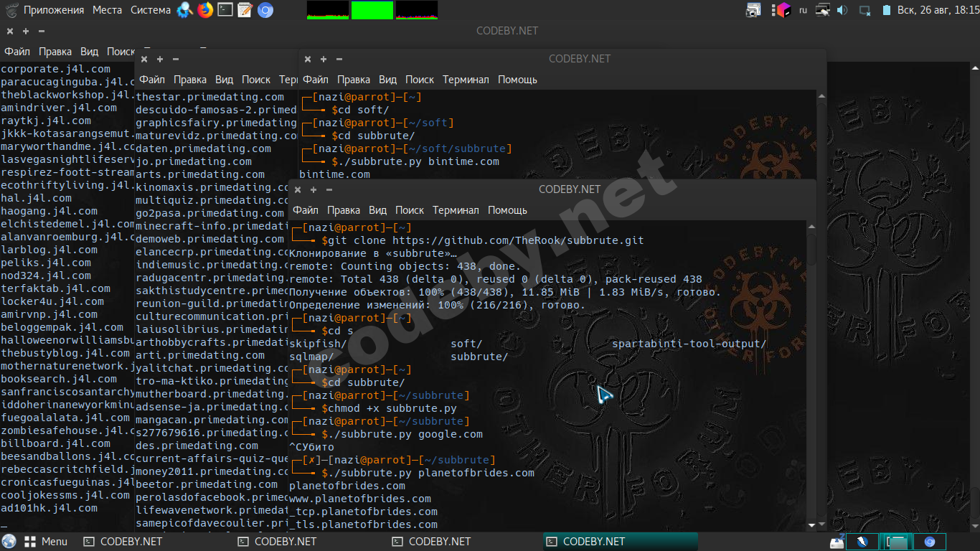980x551 pixels.
Task: Click the screenshot tool tray icon
Action: pyautogui.click(x=753, y=10)
